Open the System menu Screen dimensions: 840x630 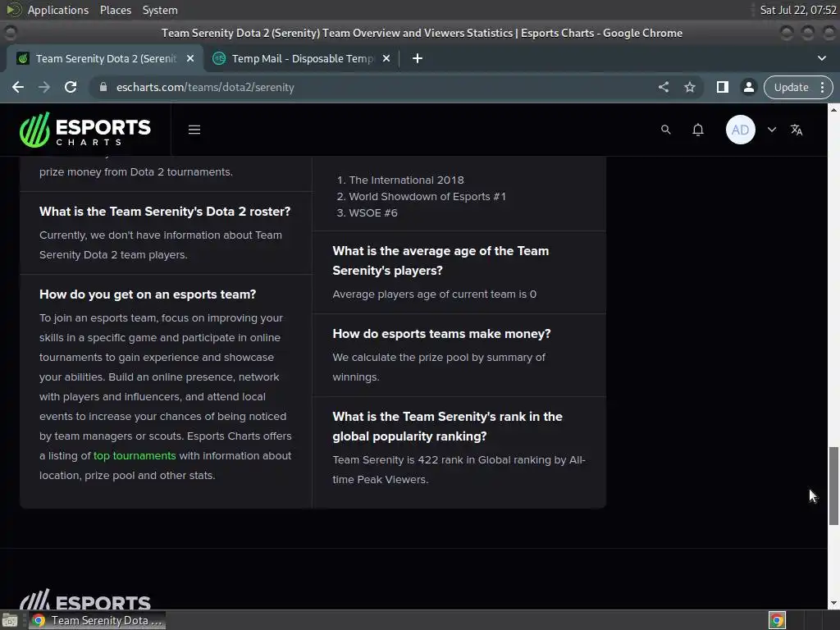point(160,10)
